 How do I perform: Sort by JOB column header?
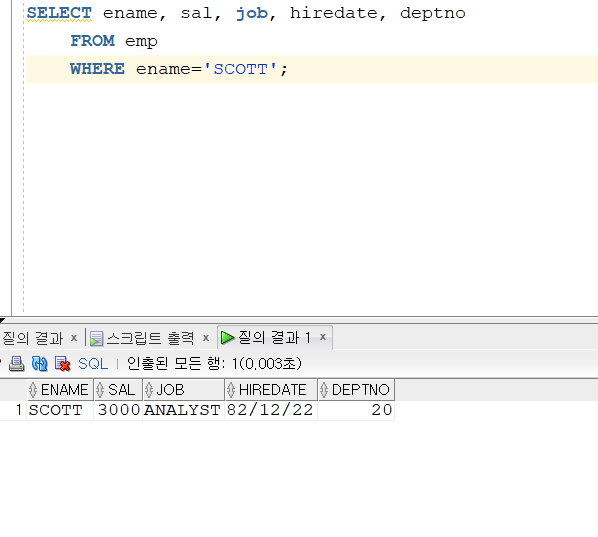(x=184, y=390)
